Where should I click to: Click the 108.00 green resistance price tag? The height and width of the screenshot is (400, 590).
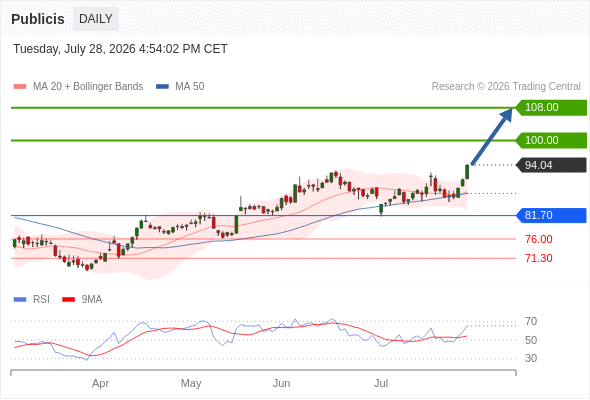[x=551, y=108]
